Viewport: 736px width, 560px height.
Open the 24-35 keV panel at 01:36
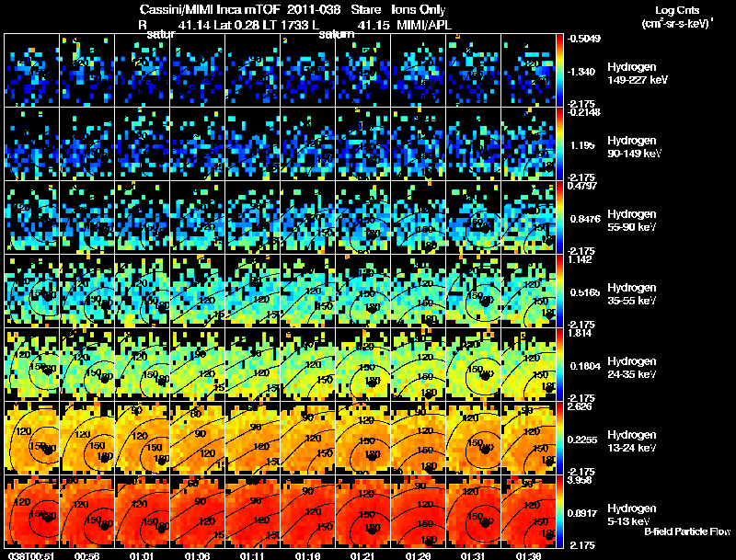[x=528, y=365]
